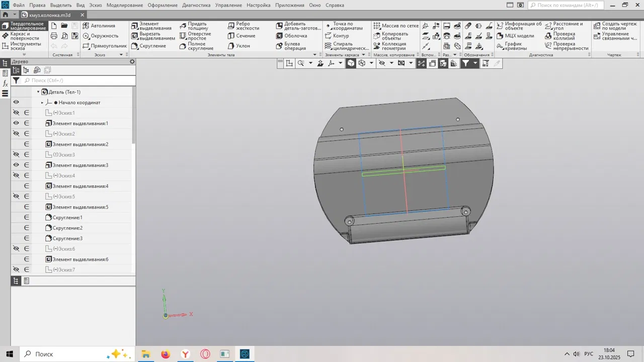Open the Файл menu
The image size is (644, 362).
(x=19, y=5)
